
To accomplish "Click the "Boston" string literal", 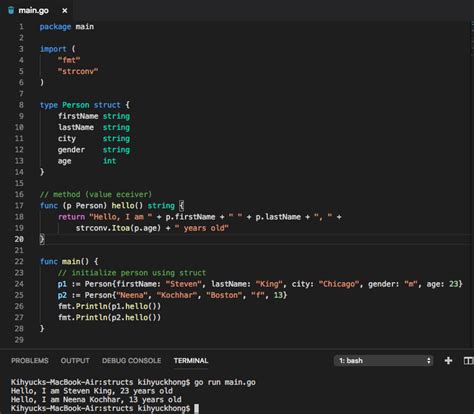I will click(224, 295).
